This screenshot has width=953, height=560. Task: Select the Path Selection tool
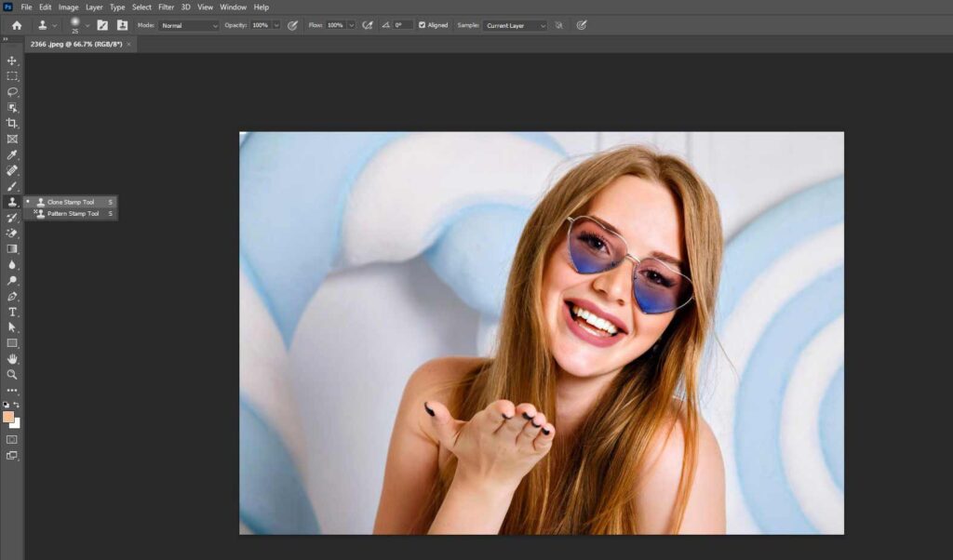[x=11, y=327]
